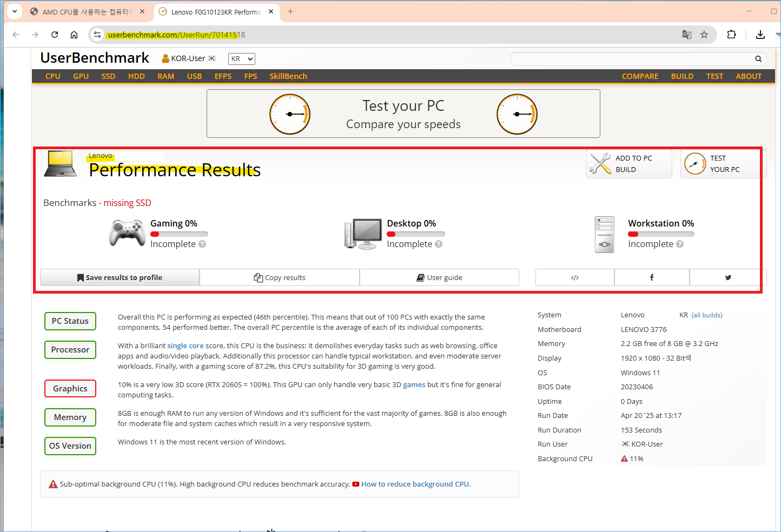Bookmark this page with the star icon
781x532 pixels.
click(x=704, y=35)
